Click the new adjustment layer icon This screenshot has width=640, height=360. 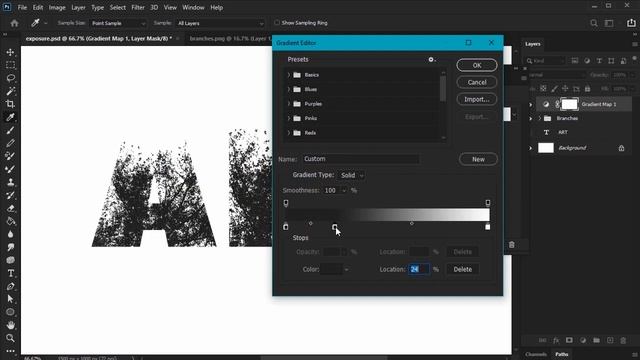point(583,340)
